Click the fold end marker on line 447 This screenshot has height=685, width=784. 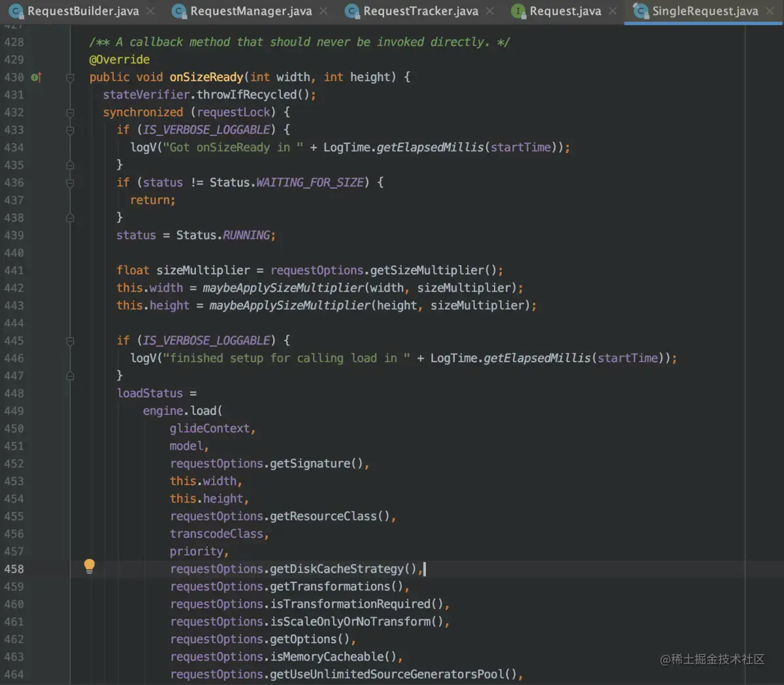tap(70, 376)
